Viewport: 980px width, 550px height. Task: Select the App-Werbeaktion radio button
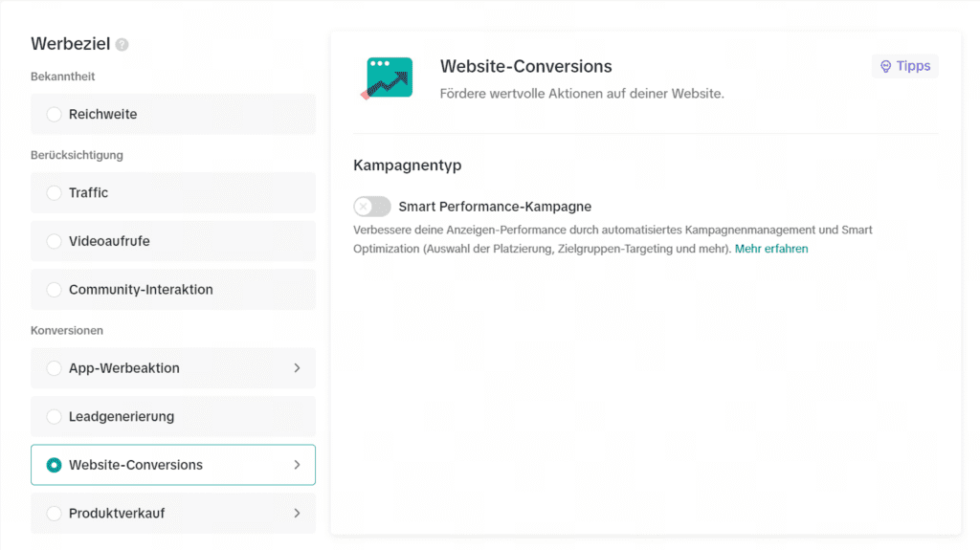pos(54,368)
